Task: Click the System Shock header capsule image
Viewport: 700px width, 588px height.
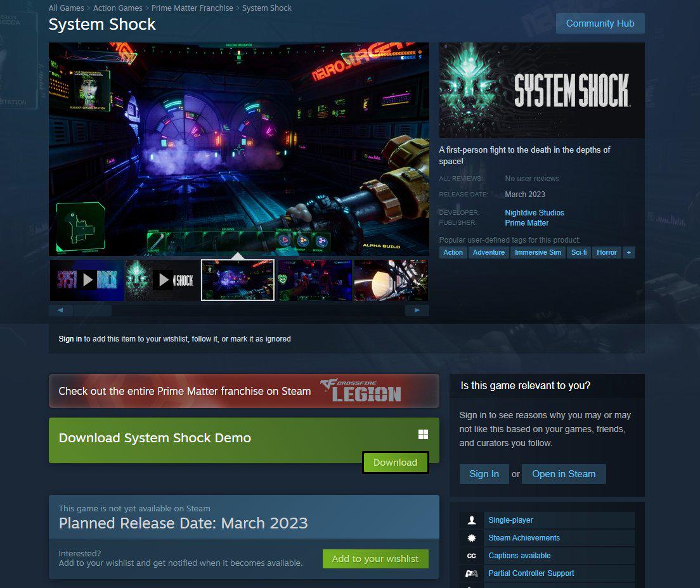Action: (x=542, y=90)
